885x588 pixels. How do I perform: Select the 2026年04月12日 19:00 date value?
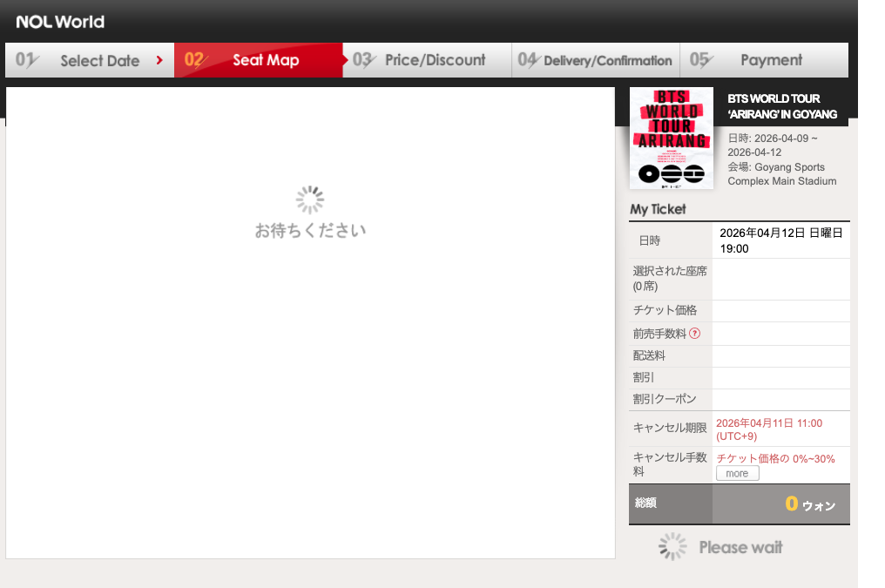coord(780,240)
